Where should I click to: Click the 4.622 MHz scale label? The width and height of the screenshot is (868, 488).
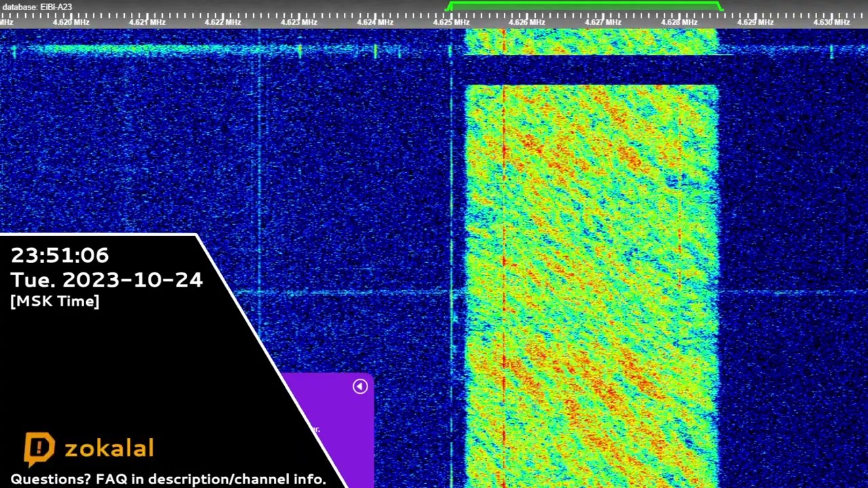222,22
